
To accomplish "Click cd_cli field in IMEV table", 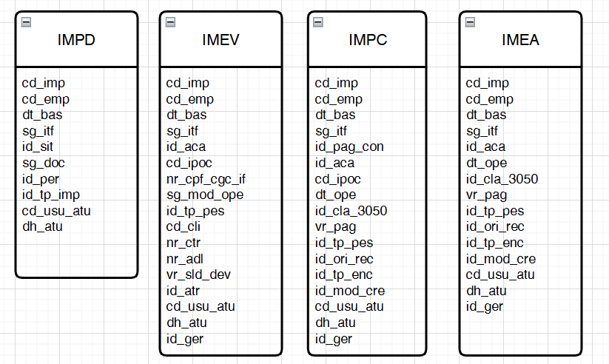I will pyautogui.click(x=183, y=226).
